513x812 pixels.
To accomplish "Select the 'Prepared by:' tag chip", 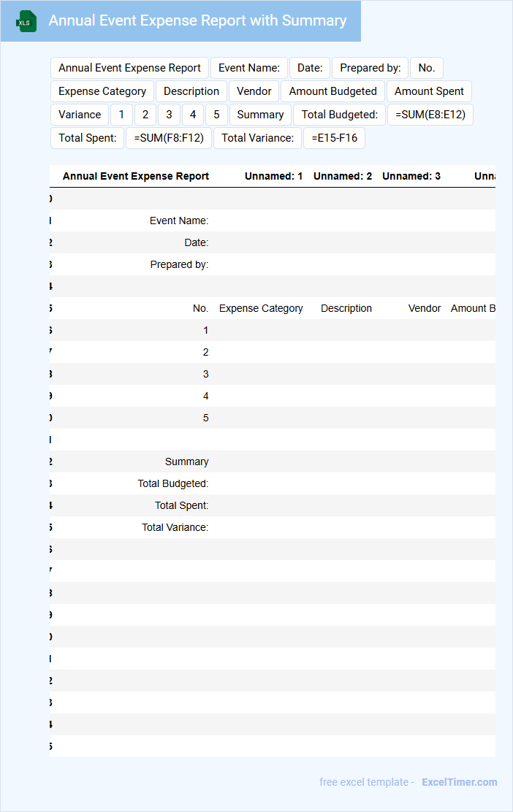I will 370,68.
